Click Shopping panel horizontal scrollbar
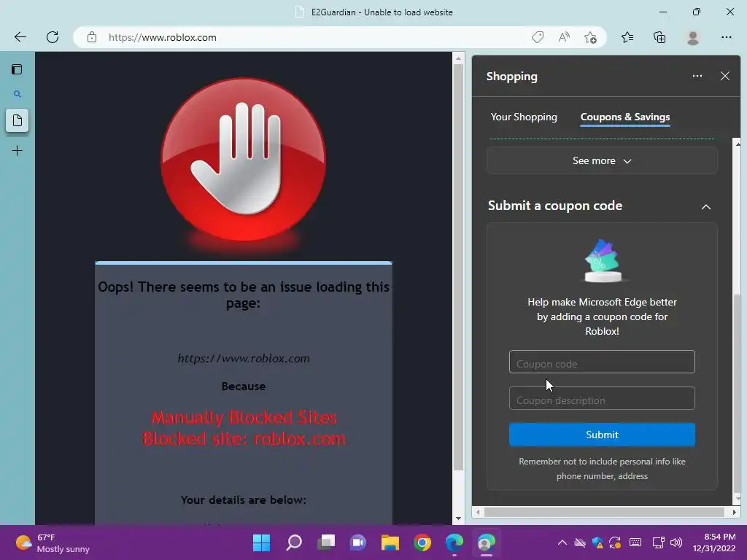This screenshot has width=747, height=560. pyautogui.click(x=605, y=513)
